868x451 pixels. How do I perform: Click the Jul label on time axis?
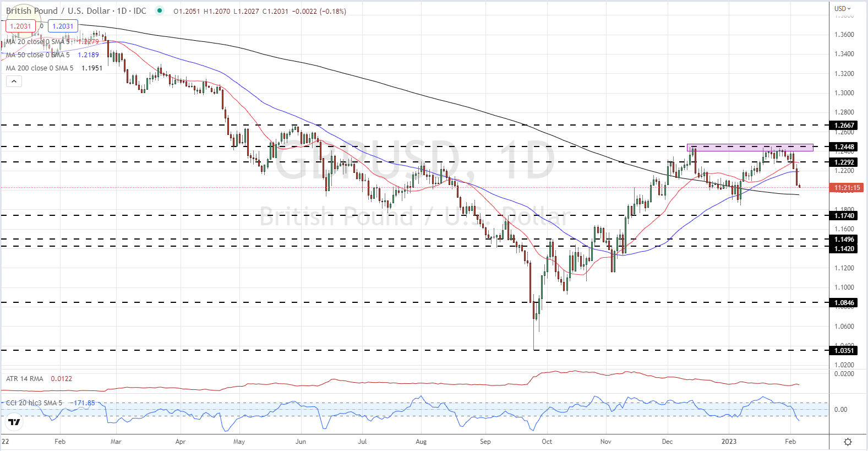(362, 442)
